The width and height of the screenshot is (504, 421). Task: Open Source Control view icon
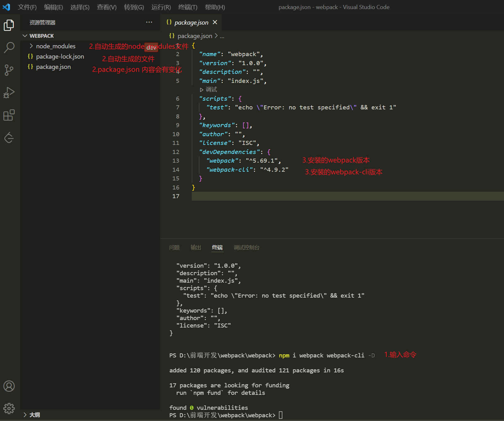[x=9, y=70]
